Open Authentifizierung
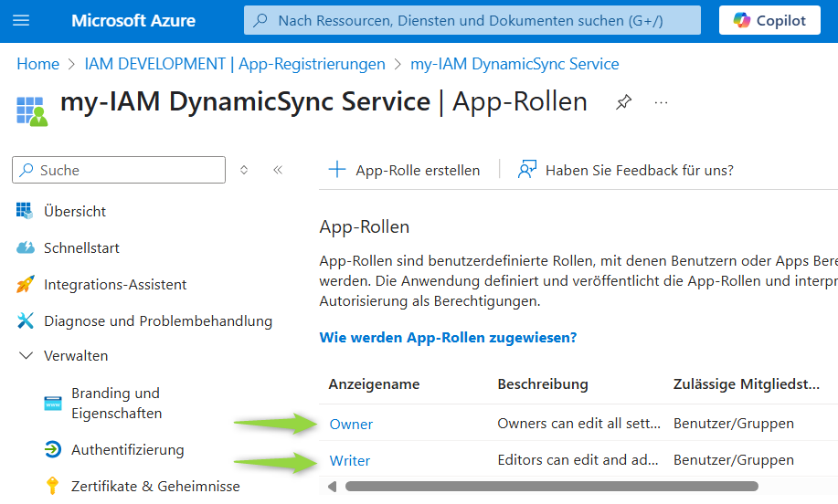838x504 pixels. point(128,450)
